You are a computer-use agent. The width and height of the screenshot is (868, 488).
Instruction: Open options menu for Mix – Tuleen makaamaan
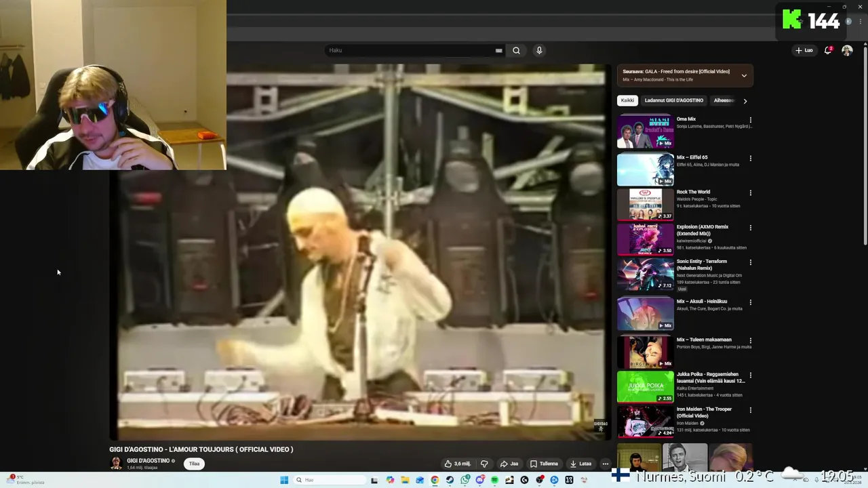(750, 341)
